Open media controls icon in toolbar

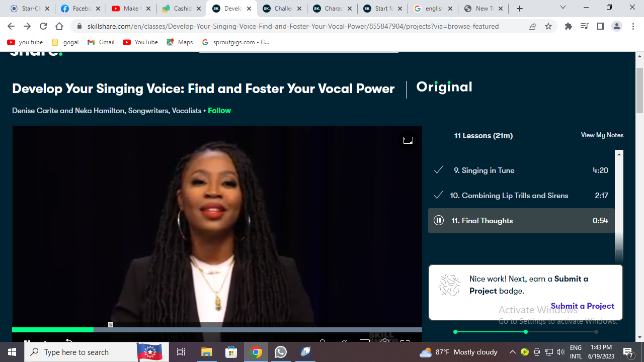[584, 26]
